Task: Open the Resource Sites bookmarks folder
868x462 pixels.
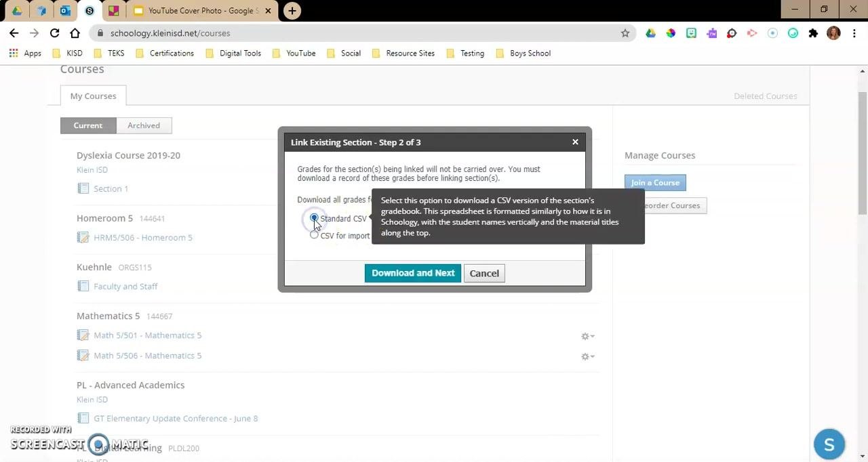Action: coord(403,53)
